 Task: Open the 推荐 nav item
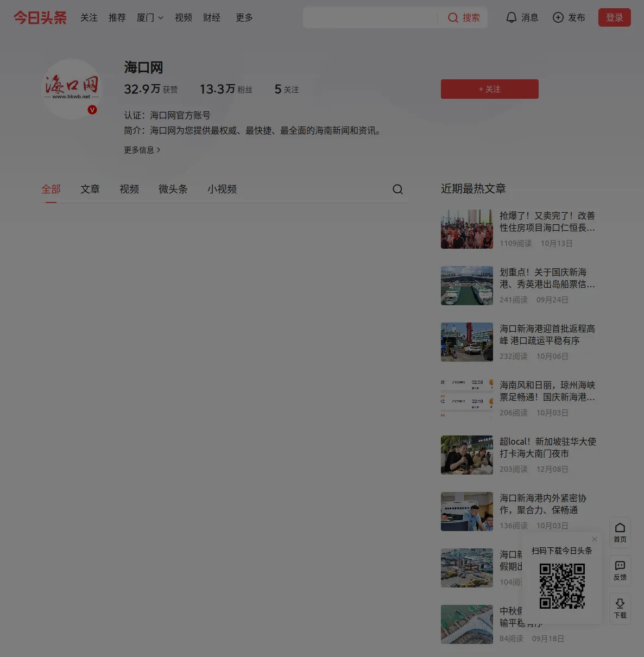[x=117, y=18]
